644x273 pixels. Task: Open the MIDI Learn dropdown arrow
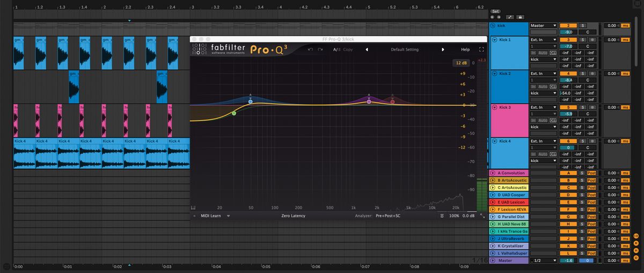(x=228, y=215)
